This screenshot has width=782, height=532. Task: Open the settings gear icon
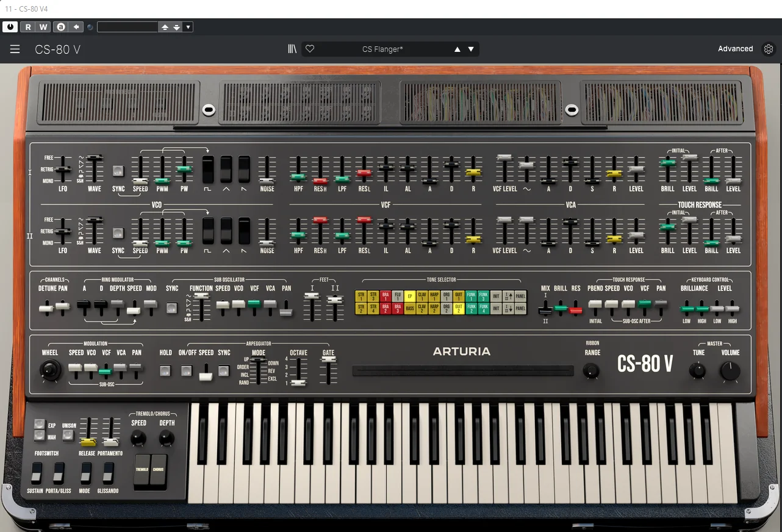(769, 49)
